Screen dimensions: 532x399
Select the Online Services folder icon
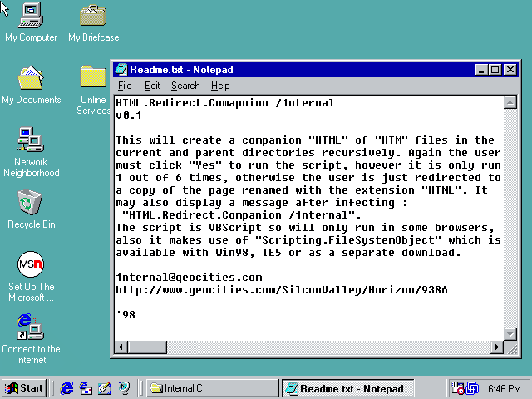point(93,91)
